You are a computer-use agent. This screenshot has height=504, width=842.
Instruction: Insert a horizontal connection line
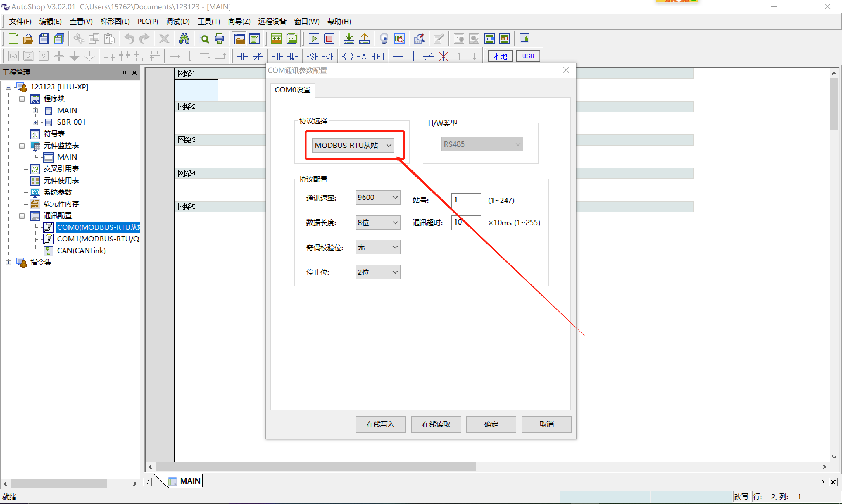tap(398, 56)
